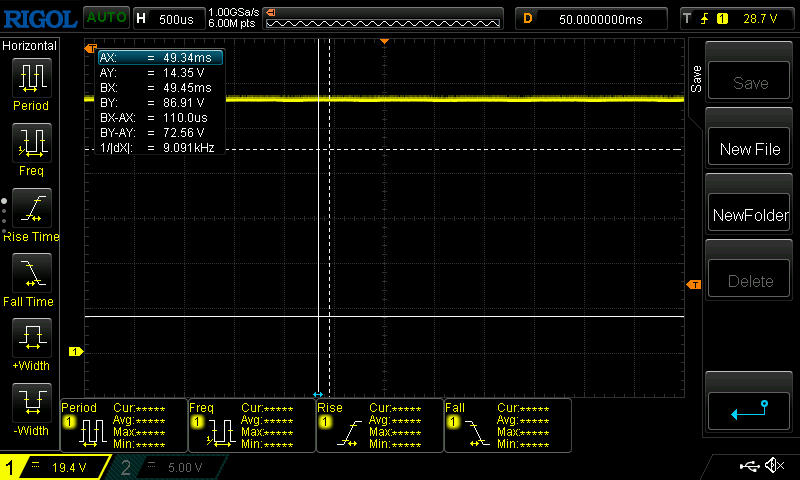Screen dimensions: 800x480
Task: Click the waveform memory position bar
Action: pyautogui.click(x=383, y=19)
